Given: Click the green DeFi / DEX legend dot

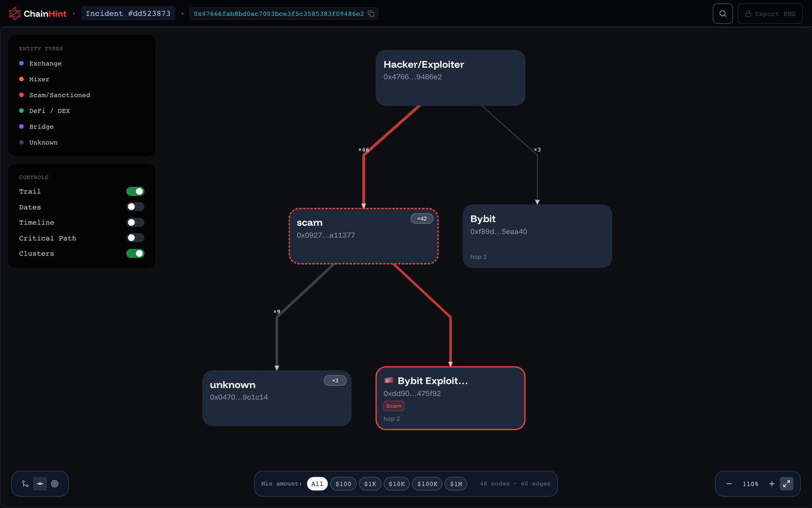Looking at the screenshot, I should (21, 110).
